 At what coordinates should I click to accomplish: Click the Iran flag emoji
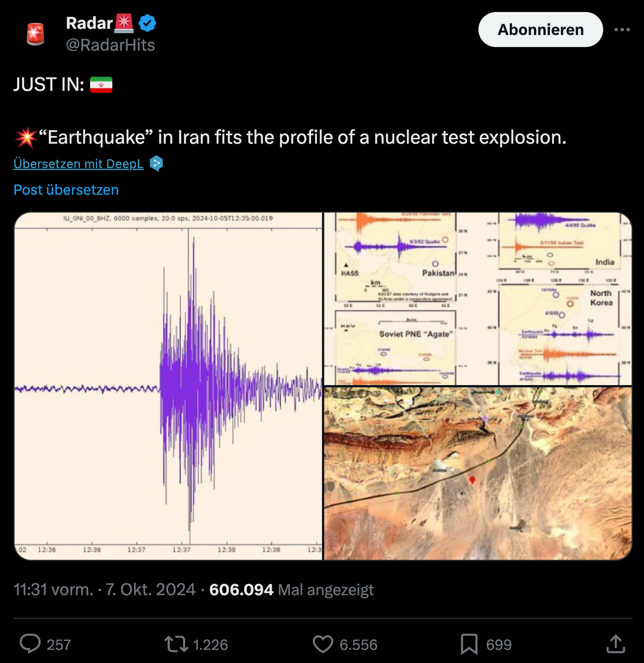coord(101,85)
